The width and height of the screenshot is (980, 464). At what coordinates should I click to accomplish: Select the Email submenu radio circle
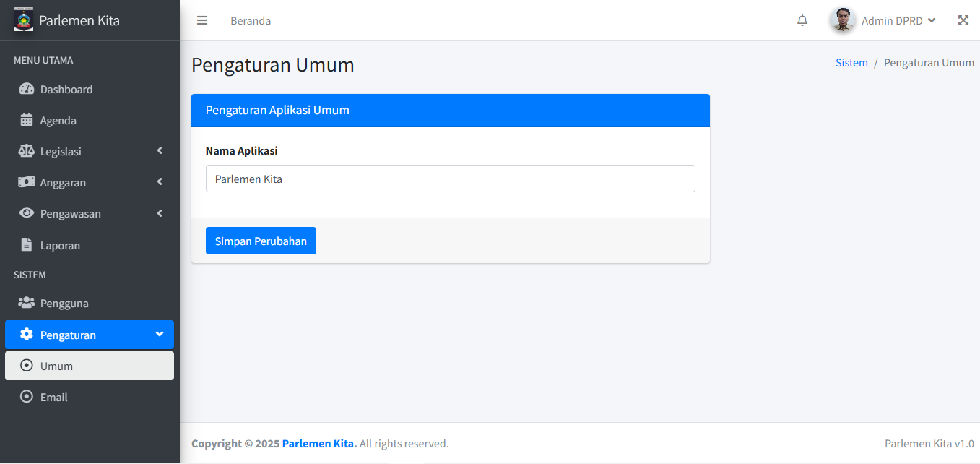click(27, 397)
